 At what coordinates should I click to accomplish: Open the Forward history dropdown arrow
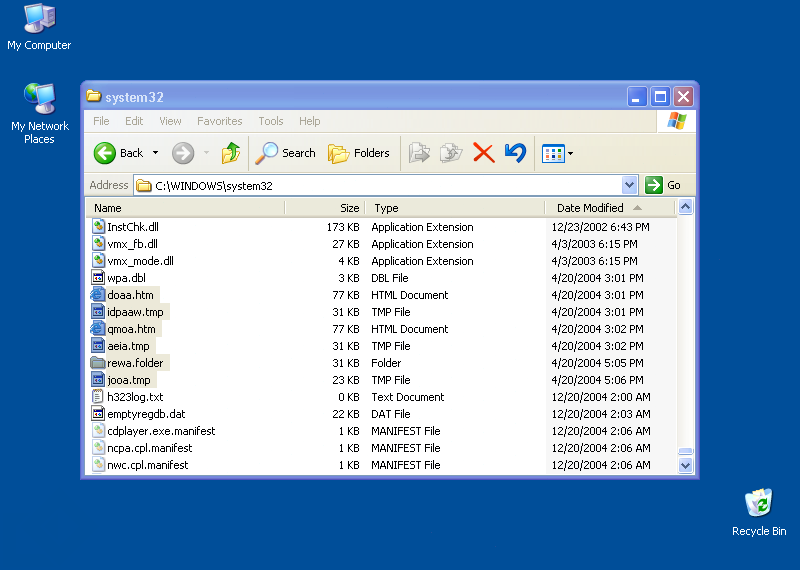tap(207, 153)
